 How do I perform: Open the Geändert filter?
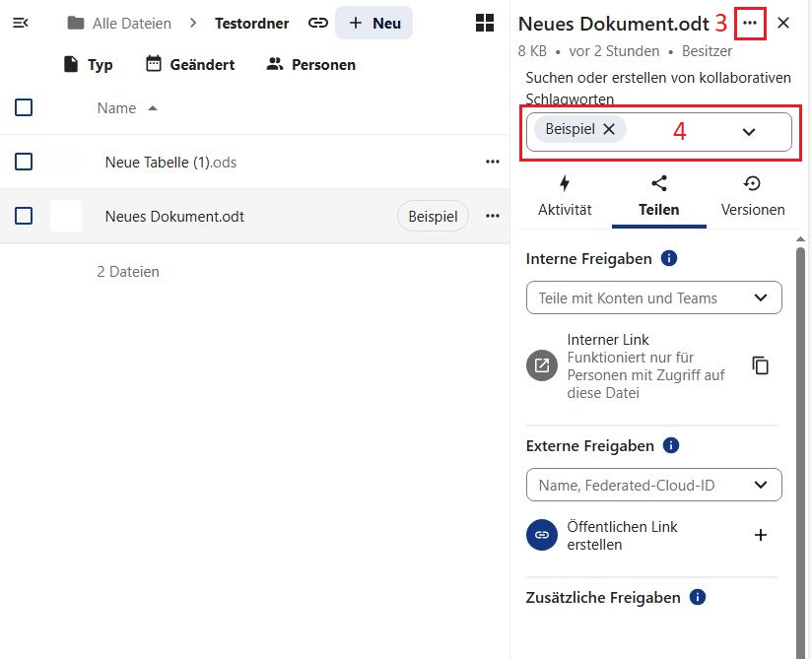(190, 64)
